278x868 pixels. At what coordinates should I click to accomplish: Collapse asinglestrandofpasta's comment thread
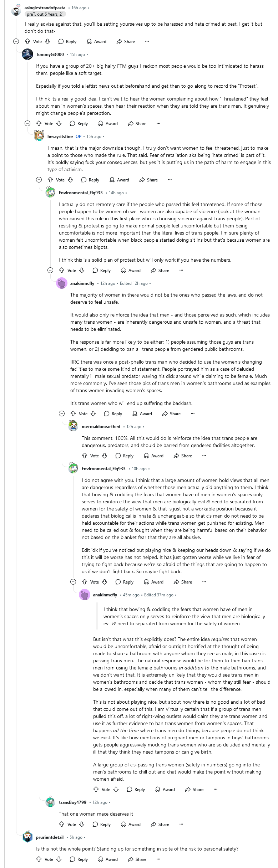pos(16,41)
